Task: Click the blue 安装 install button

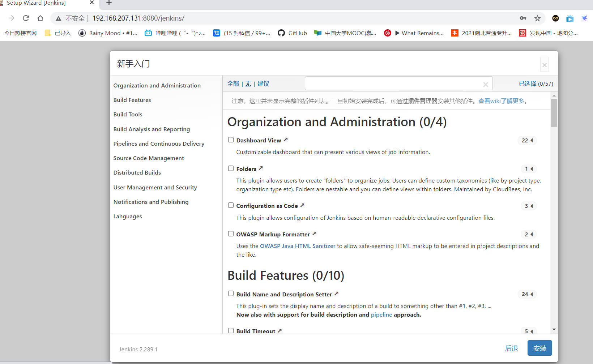Action: pyautogui.click(x=539, y=348)
